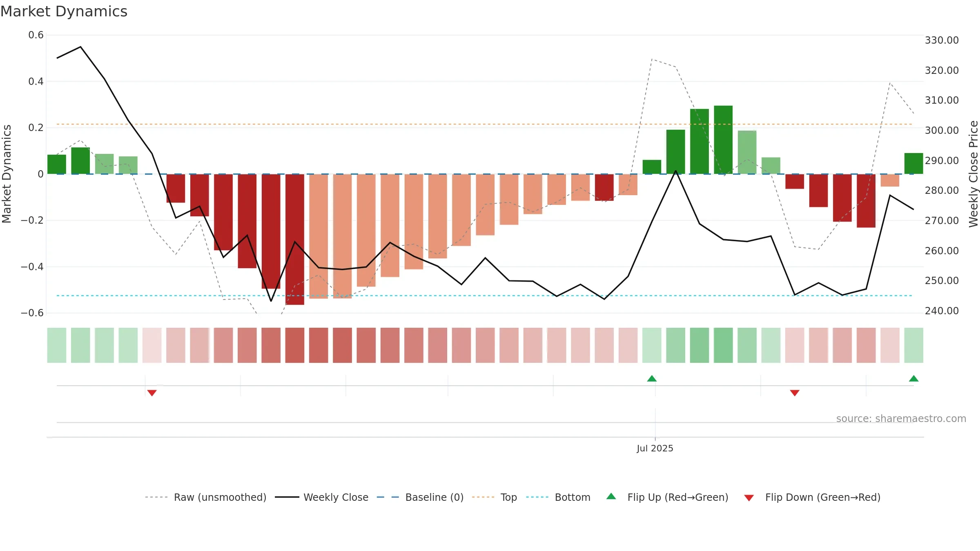Click the green Flip Up triangle legend icon
The width and height of the screenshot is (980, 551).
point(611,496)
